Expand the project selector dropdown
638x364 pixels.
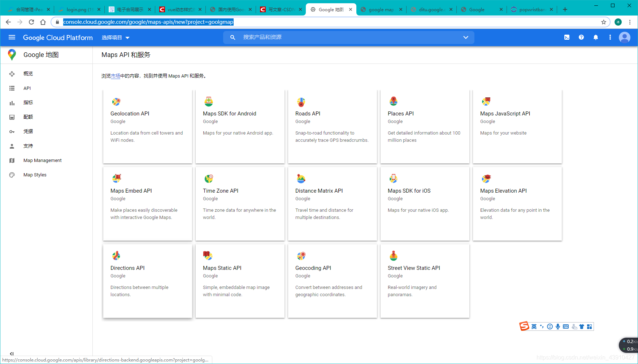(x=115, y=38)
